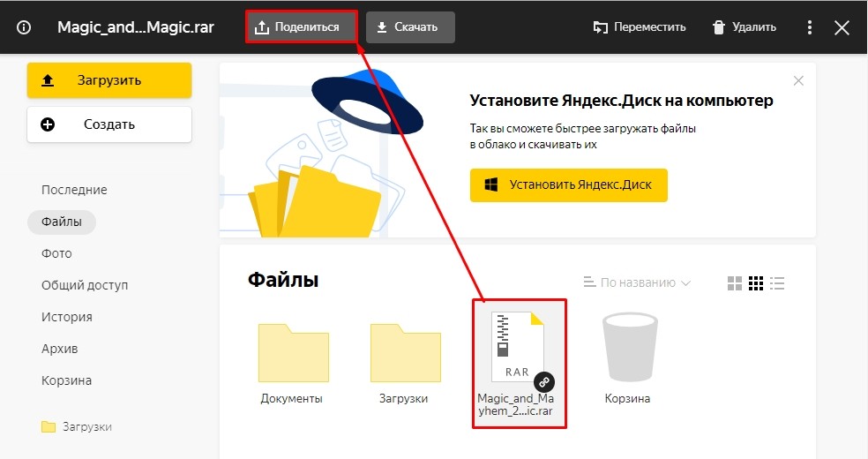Open История in the sidebar
The image size is (868, 459).
pyautogui.click(x=66, y=317)
